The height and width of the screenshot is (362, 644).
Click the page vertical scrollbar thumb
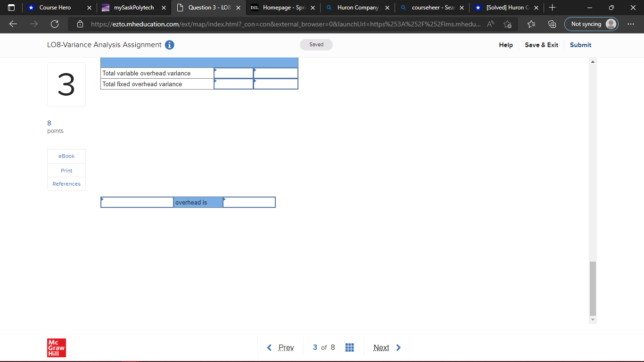point(593,288)
